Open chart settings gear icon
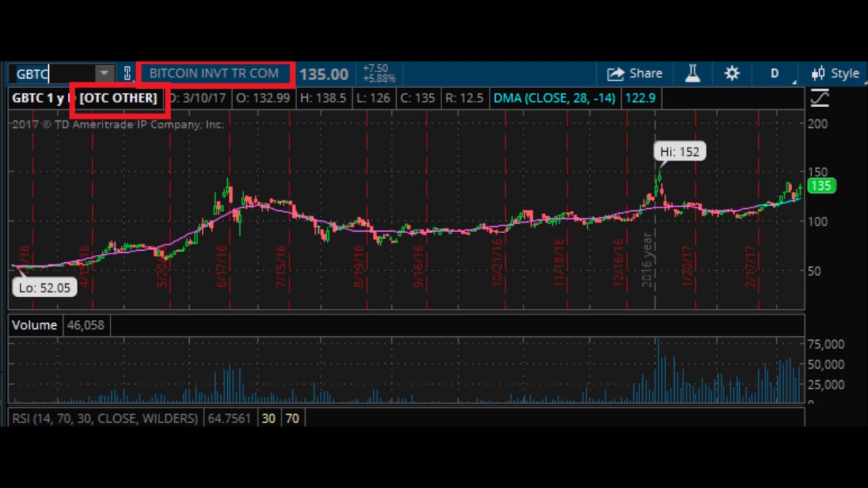 click(x=732, y=73)
